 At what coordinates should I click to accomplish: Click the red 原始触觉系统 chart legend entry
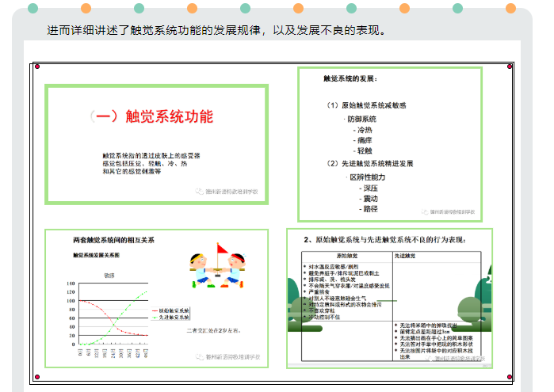click(x=172, y=310)
